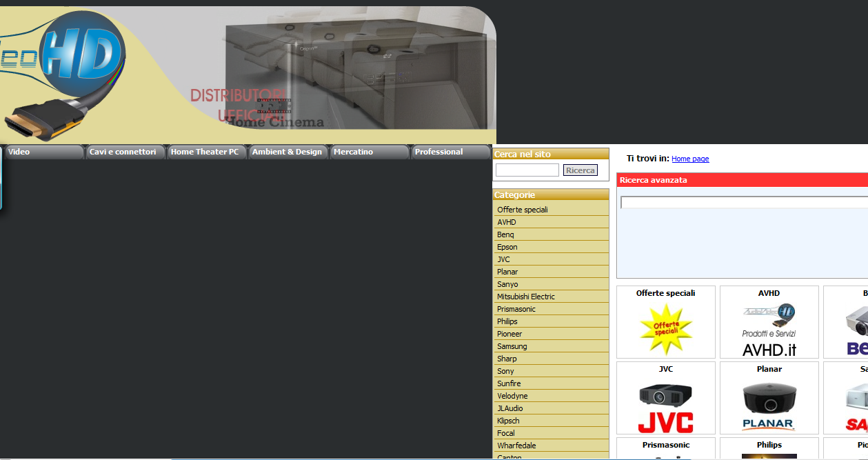868x460 pixels.
Task: Open the Prismasonic card title
Action: pyautogui.click(x=666, y=445)
